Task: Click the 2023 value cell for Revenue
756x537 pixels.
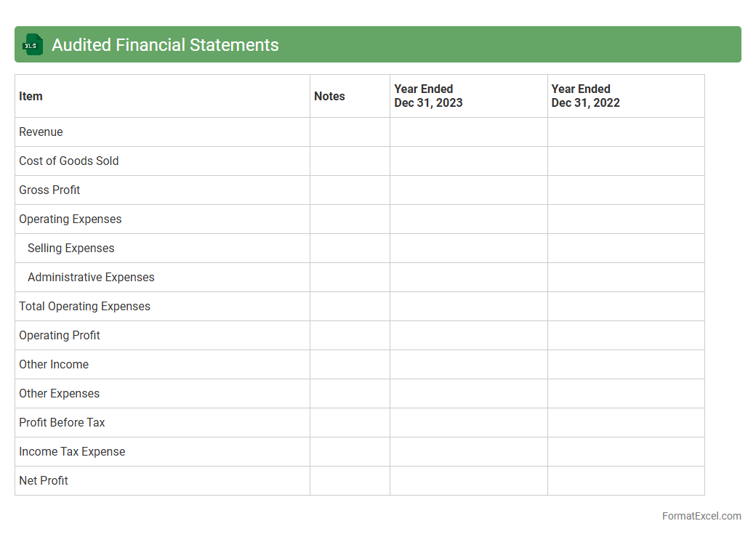Action: pos(468,132)
